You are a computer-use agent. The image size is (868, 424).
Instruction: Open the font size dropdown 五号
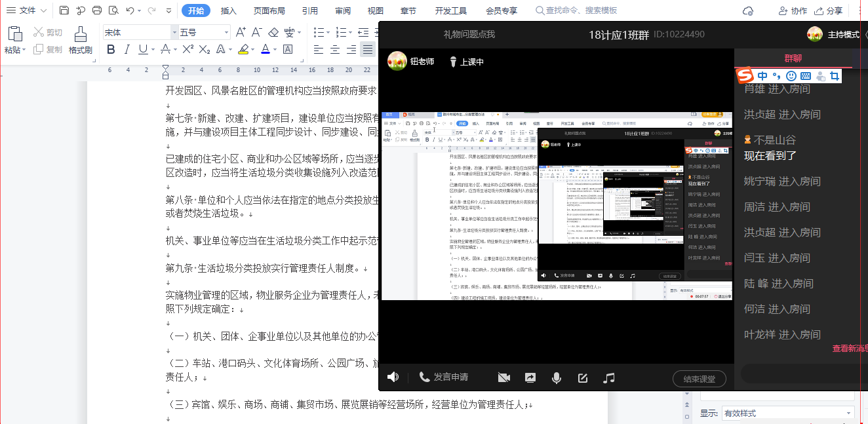226,32
